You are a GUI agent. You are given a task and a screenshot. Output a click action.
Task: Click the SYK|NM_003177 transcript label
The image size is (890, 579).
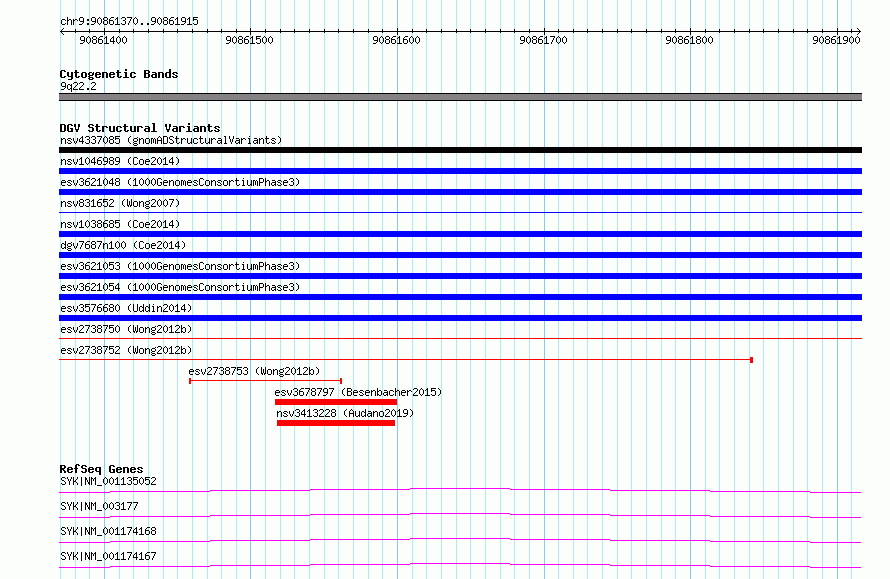point(99,506)
